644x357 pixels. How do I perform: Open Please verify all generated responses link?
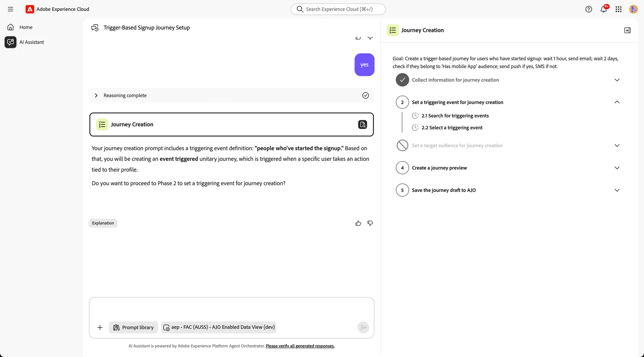point(300,346)
